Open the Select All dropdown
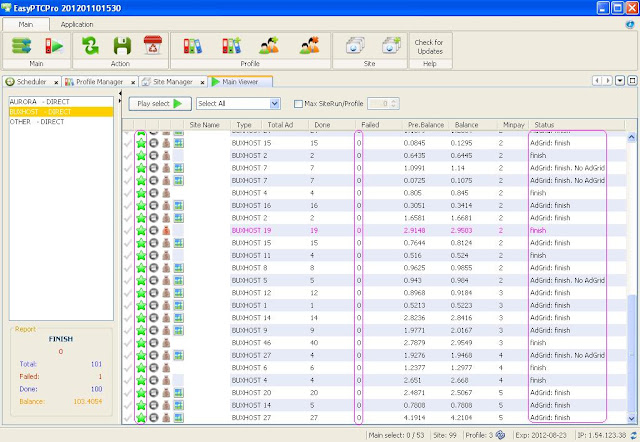 tap(238, 104)
